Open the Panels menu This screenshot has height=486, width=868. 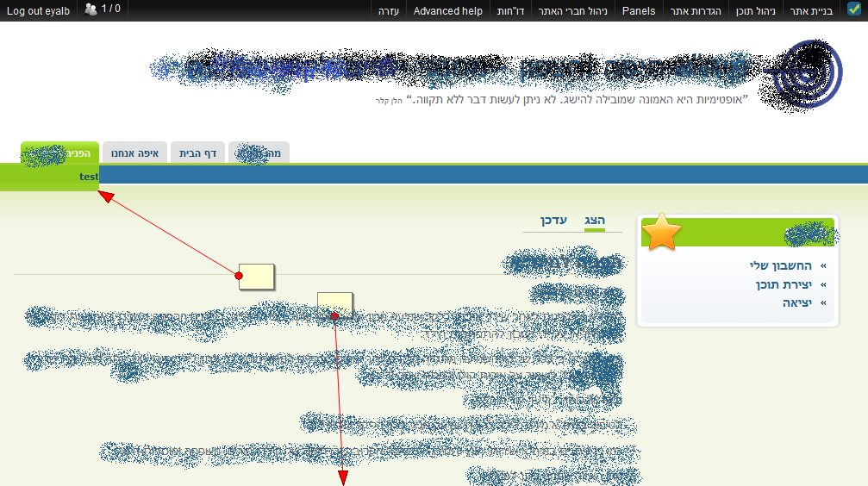tap(639, 11)
